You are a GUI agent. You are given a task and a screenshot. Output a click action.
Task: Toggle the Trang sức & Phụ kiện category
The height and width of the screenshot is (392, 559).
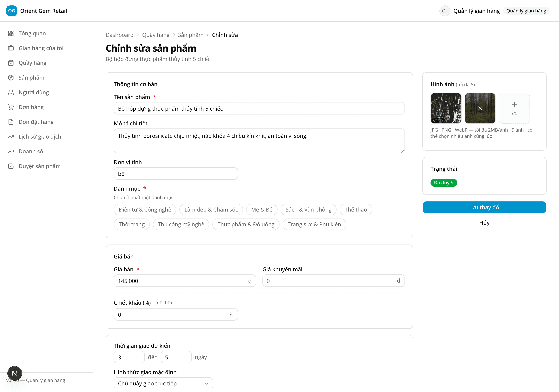point(314,224)
